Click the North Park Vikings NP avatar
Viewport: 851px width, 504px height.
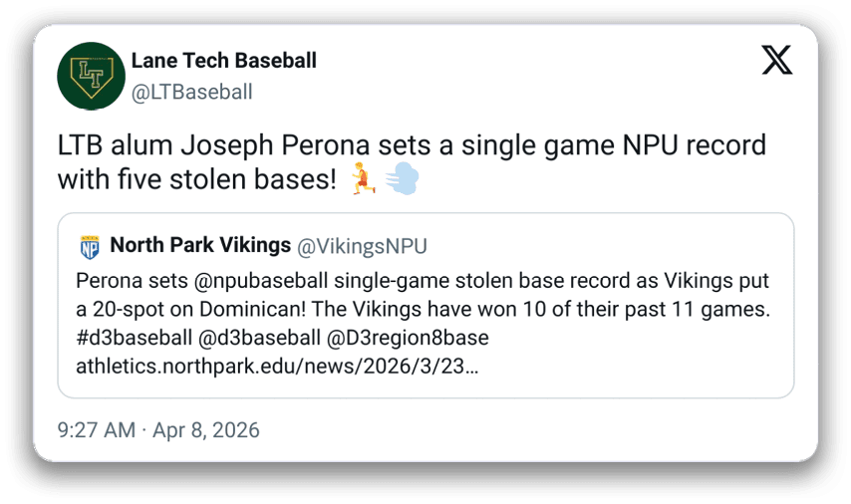coord(90,246)
